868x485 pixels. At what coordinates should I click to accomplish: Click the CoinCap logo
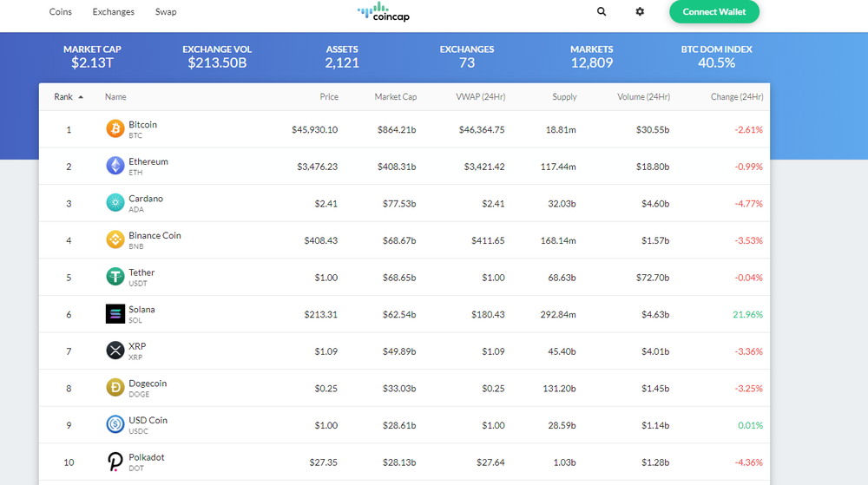[384, 11]
